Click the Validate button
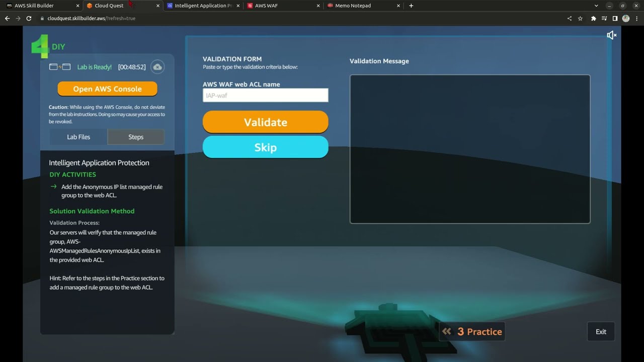The width and height of the screenshot is (644, 362). 266,122
